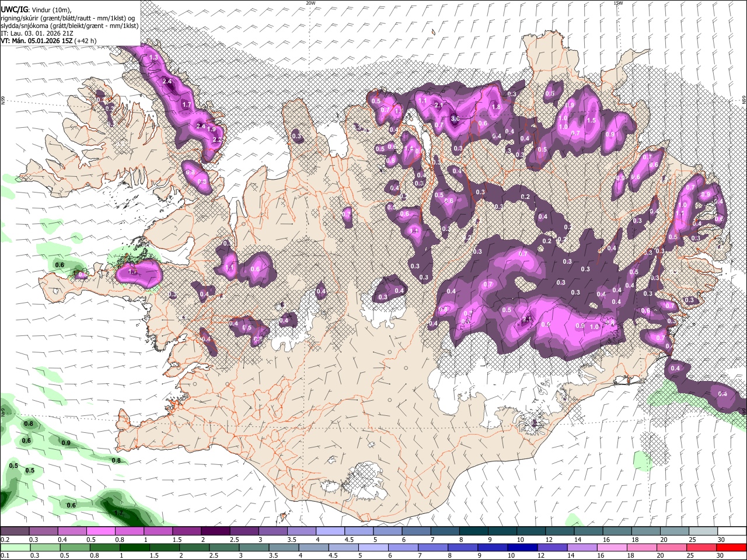Click the '0.4' label on the snow scale
This screenshot has height=560, width=747.
click(x=62, y=540)
